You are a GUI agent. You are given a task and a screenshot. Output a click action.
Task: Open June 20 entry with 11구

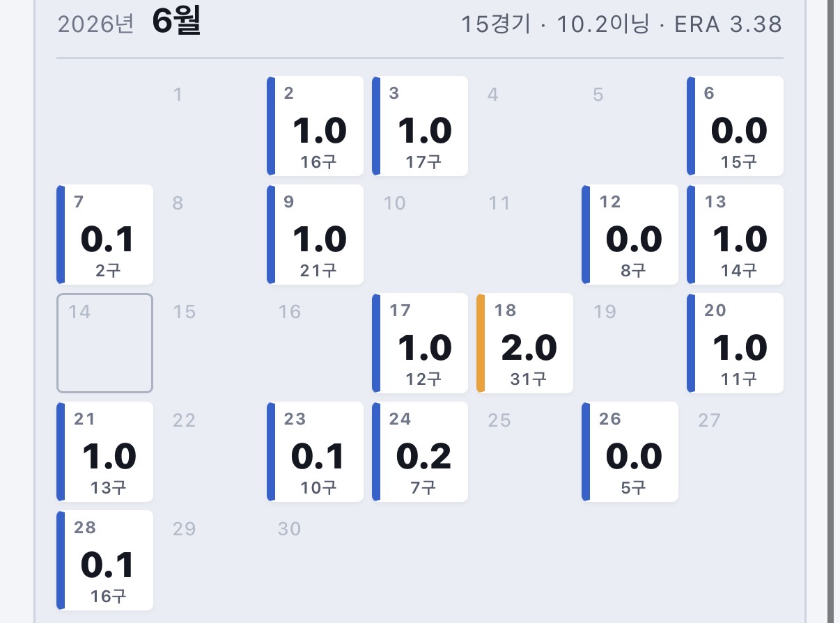pyautogui.click(x=735, y=343)
